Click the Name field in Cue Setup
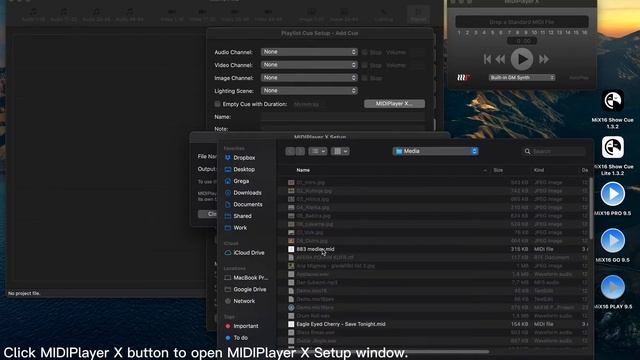 [343, 117]
